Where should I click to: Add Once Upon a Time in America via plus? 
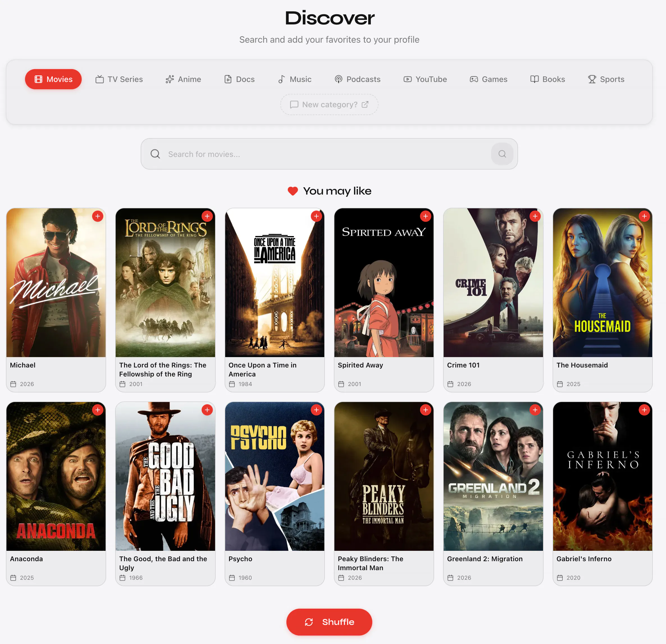click(x=316, y=216)
